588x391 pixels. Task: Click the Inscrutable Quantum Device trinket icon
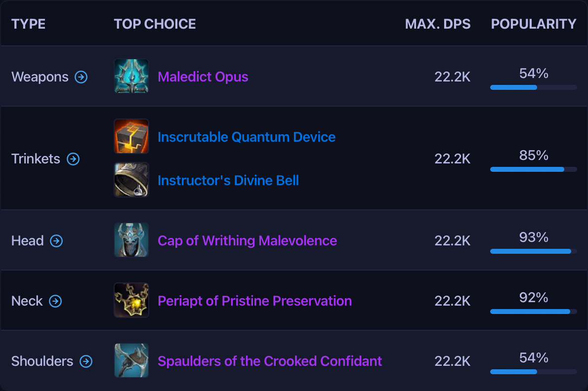(131, 137)
